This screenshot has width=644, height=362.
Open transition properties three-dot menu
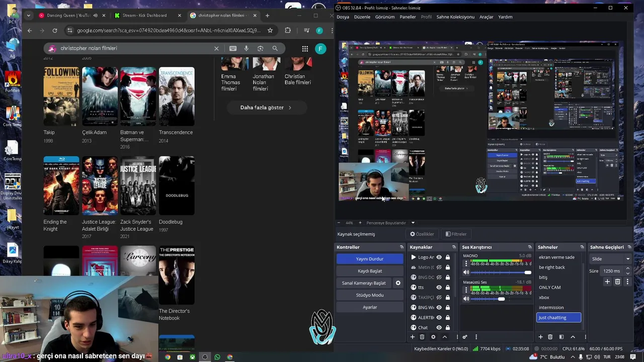[627, 282]
